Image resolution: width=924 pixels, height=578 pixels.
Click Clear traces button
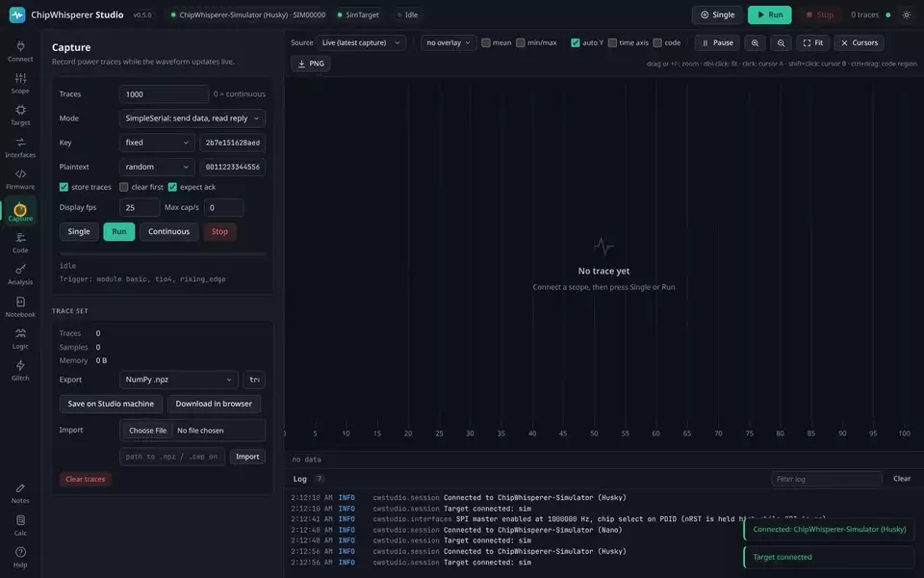coord(86,480)
